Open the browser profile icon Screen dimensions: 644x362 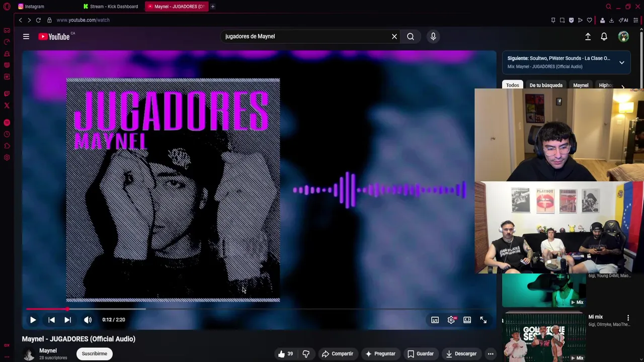(x=602, y=20)
